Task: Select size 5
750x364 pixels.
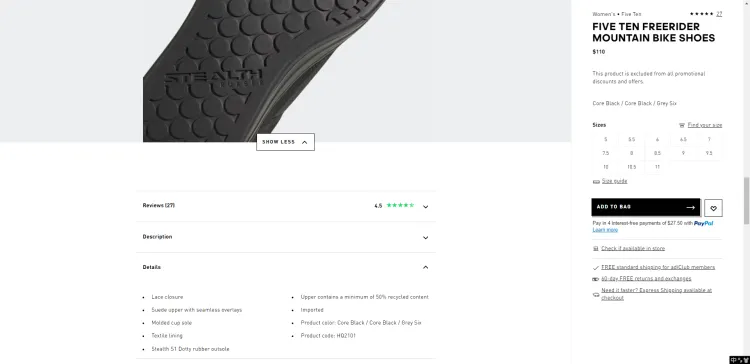Action: (606, 140)
